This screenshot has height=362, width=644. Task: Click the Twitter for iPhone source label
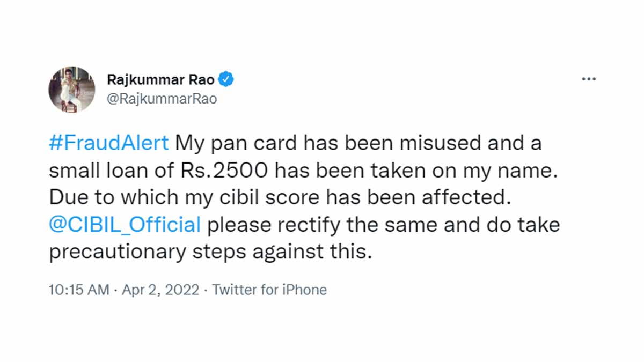tap(270, 290)
